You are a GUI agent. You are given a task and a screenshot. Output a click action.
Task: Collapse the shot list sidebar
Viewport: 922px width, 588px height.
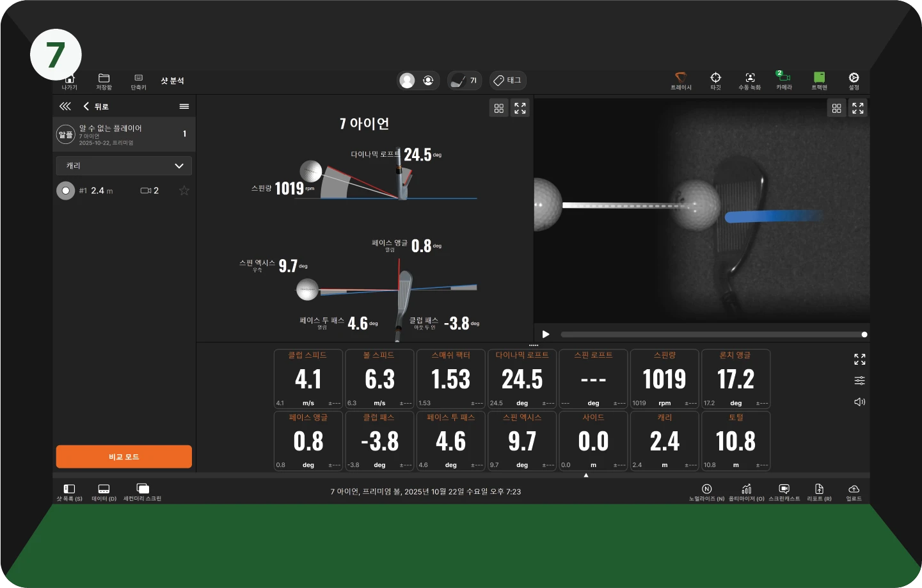point(65,106)
